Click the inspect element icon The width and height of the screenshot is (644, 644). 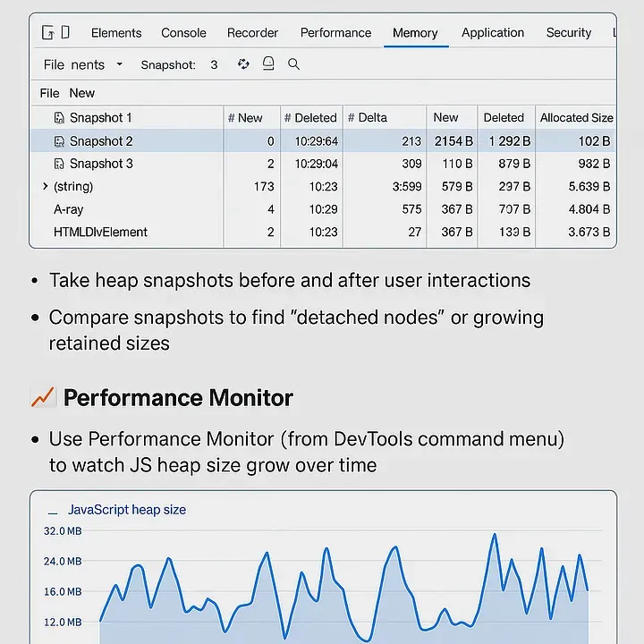[47, 33]
